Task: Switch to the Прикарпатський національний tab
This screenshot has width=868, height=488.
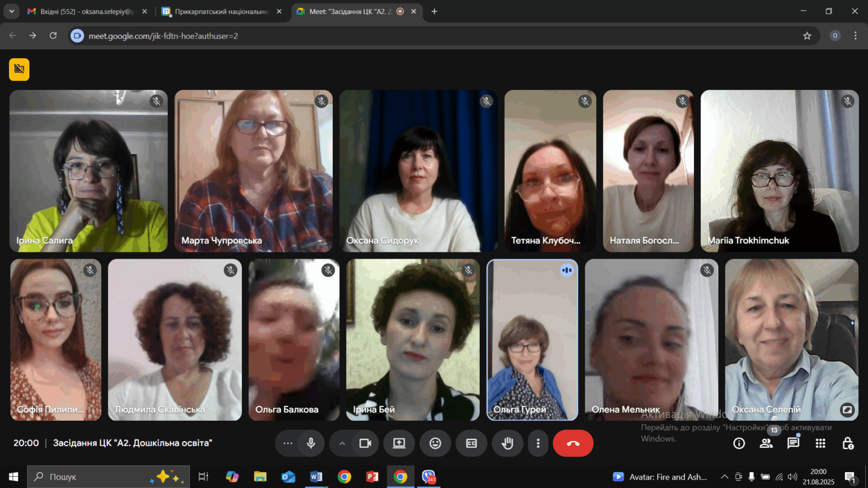Action: pyautogui.click(x=222, y=11)
